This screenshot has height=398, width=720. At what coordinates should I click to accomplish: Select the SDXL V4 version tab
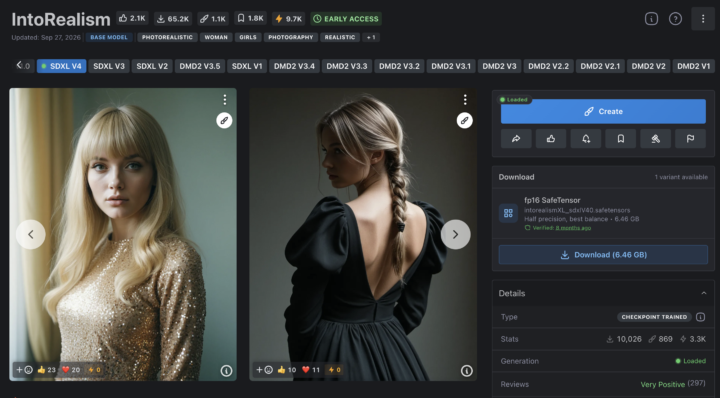pos(61,66)
